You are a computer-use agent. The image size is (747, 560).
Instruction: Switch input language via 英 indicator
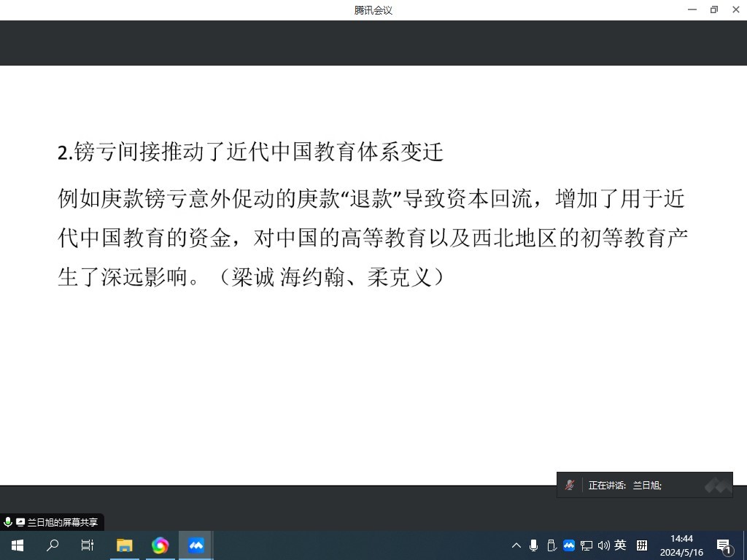[x=621, y=545]
